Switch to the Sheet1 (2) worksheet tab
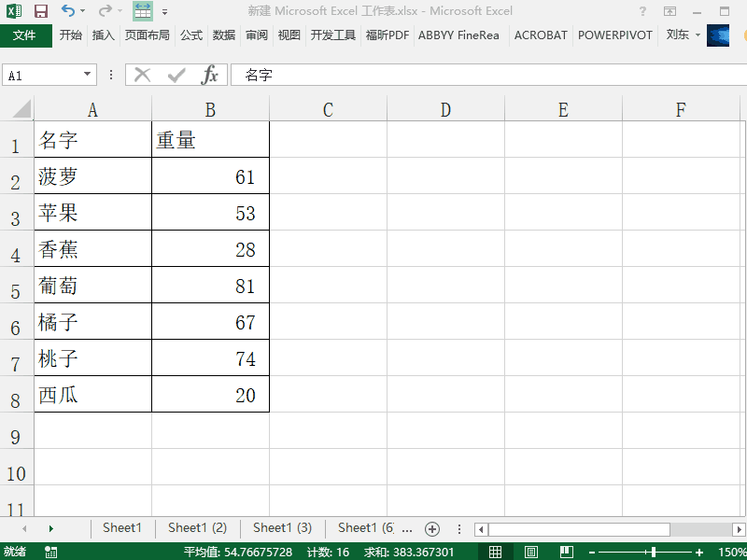 (197, 528)
